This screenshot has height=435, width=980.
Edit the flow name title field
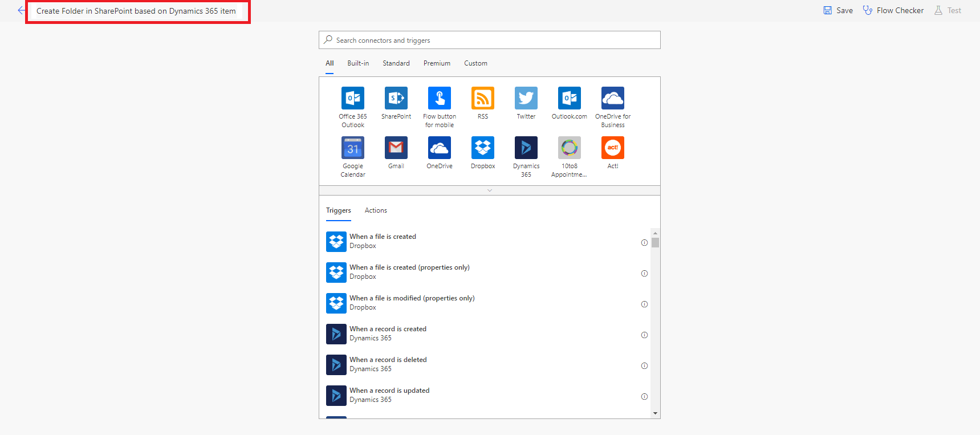137,11
